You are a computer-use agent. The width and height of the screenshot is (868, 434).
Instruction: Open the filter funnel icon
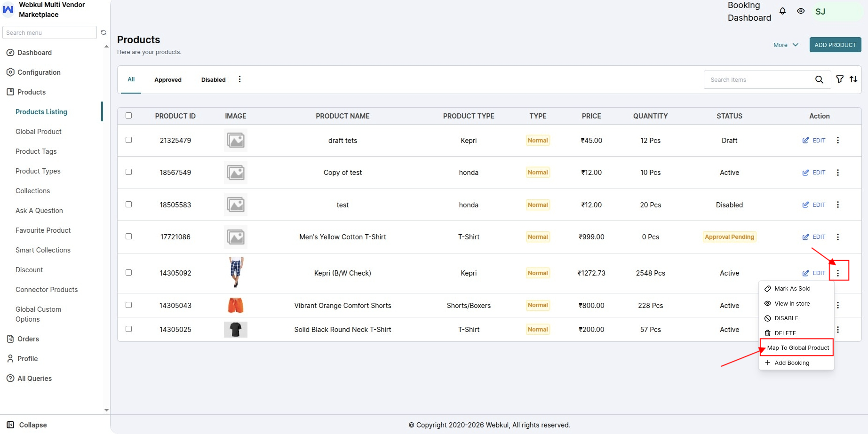click(x=840, y=79)
